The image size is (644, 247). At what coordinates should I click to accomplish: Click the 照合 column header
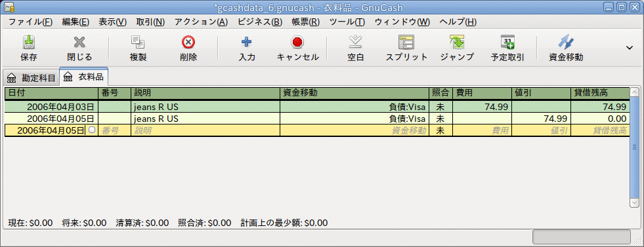[440, 93]
